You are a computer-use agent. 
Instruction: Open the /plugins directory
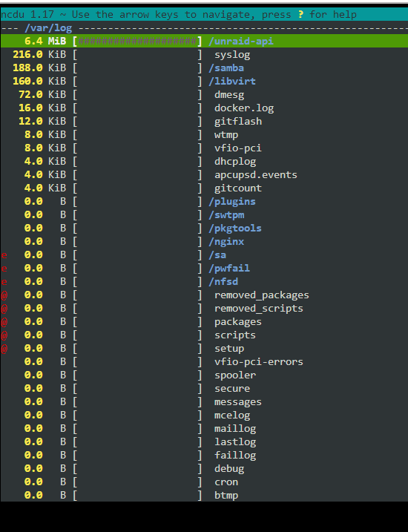(232, 202)
